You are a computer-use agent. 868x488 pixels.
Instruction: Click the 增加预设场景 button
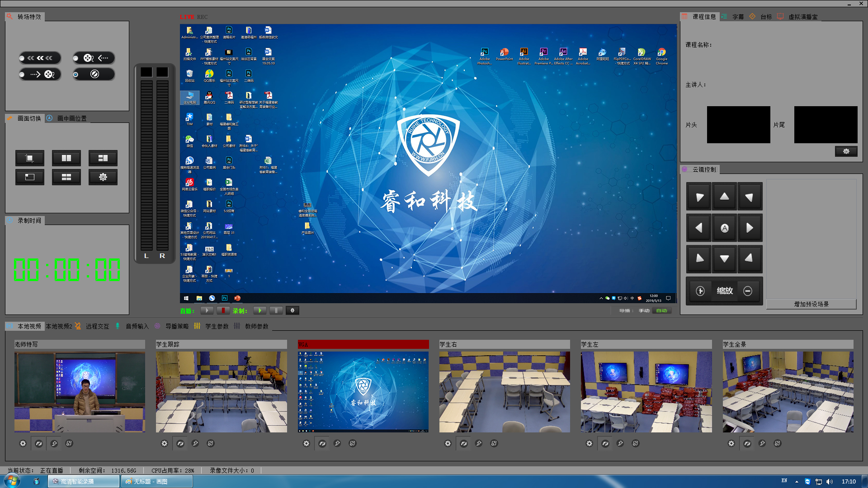tap(811, 304)
